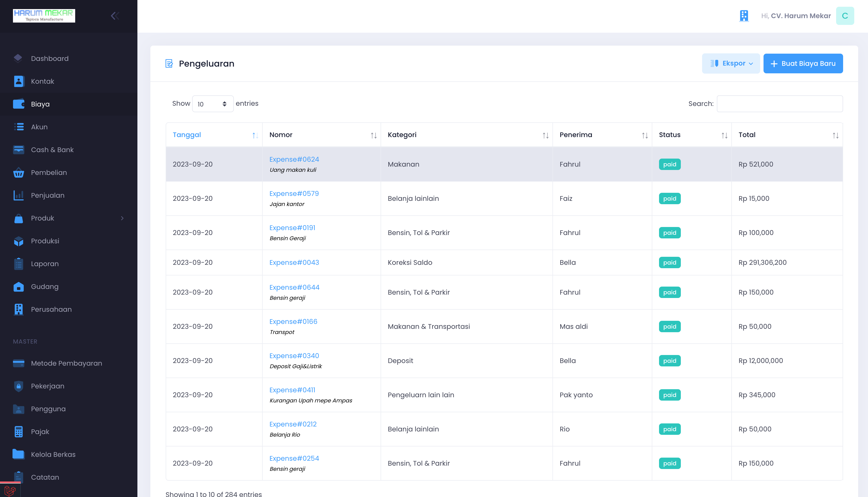Open Laporan menu item

pos(68,264)
